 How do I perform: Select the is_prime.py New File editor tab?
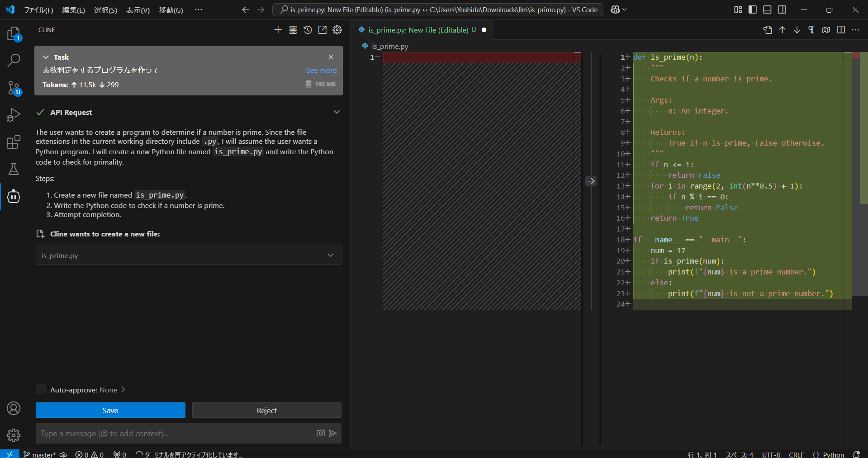[x=422, y=30]
